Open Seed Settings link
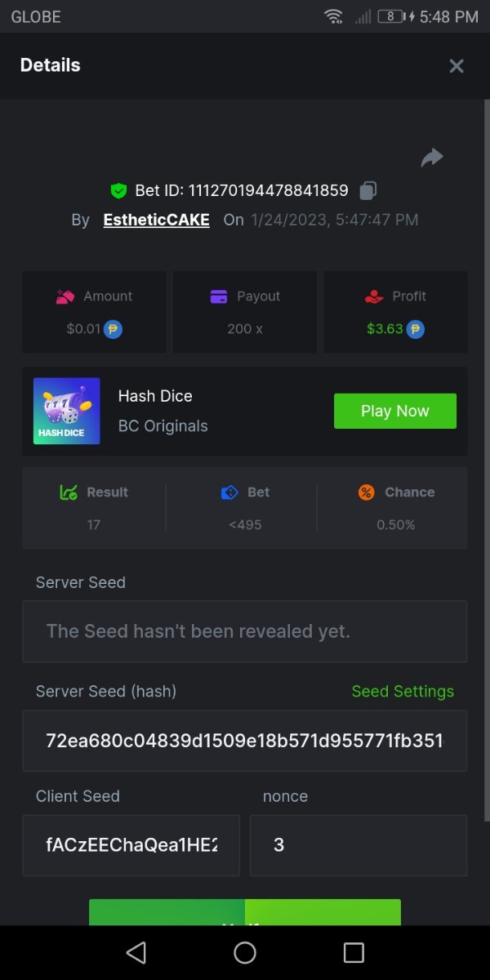The height and width of the screenshot is (980, 490). (x=403, y=691)
